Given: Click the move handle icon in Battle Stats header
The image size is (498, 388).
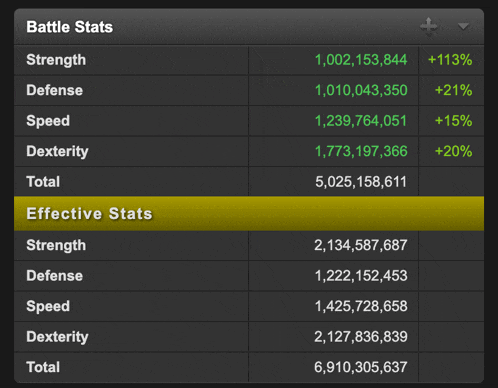Looking at the screenshot, I should click(x=429, y=26).
